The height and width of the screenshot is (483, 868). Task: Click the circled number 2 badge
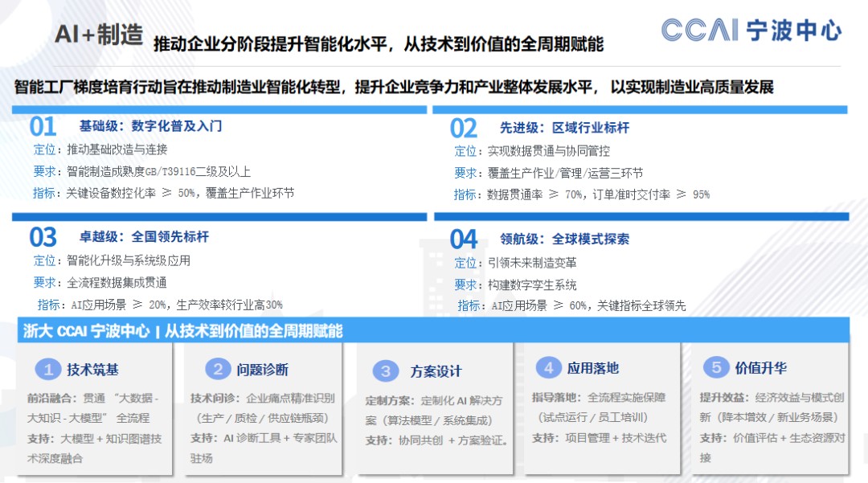pyautogui.click(x=218, y=369)
